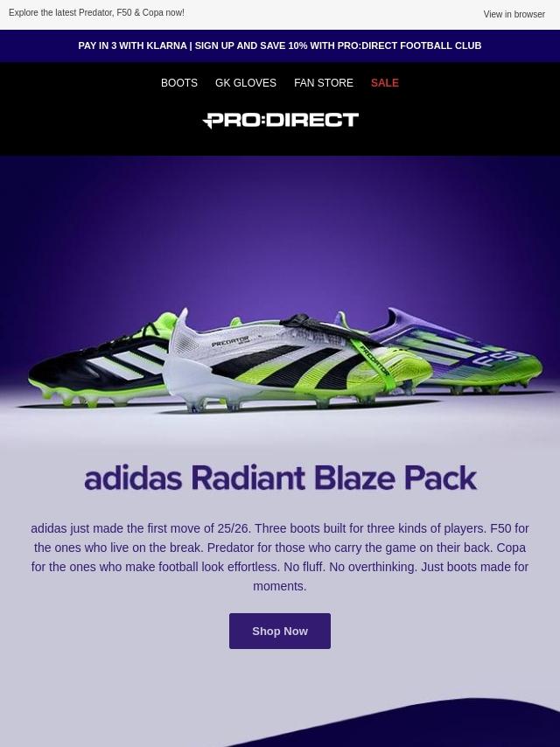The image size is (560, 747).
Task: Click the boot description paragraph text
Action: coord(280,557)
